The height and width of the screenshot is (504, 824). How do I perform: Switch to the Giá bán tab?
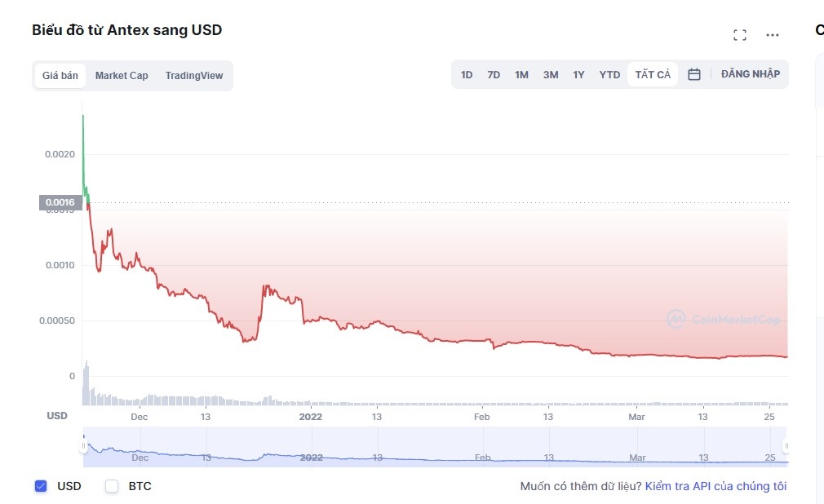(x=60, y=75)
